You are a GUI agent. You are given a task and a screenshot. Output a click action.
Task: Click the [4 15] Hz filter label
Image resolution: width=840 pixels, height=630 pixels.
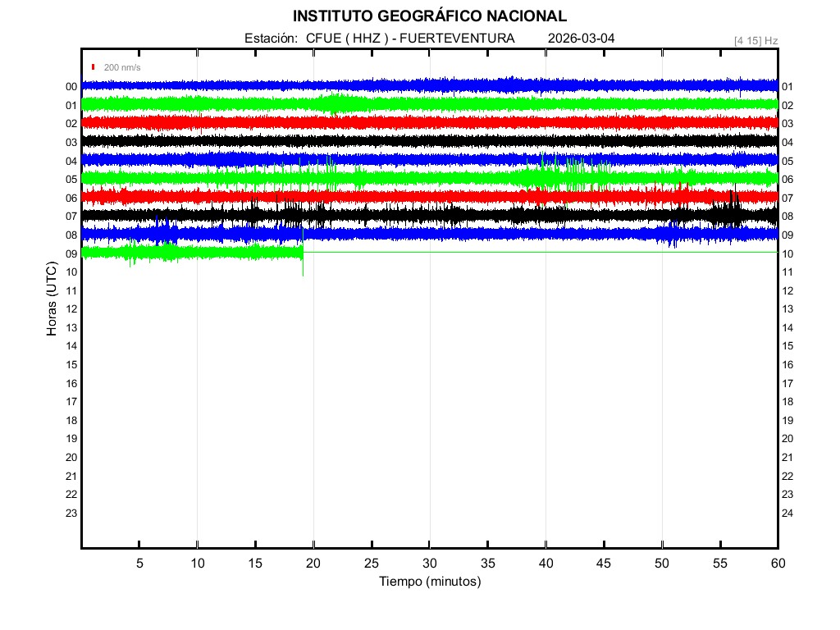pyautogui.click(x=756, y=39)
